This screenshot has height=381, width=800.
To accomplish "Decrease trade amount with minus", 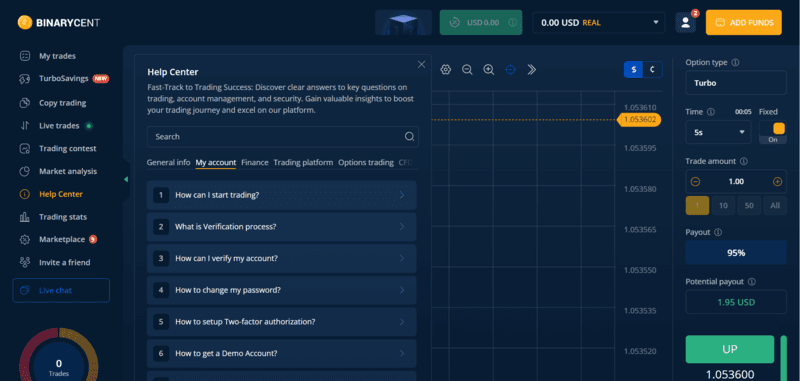I will click(x=695, y=182).
